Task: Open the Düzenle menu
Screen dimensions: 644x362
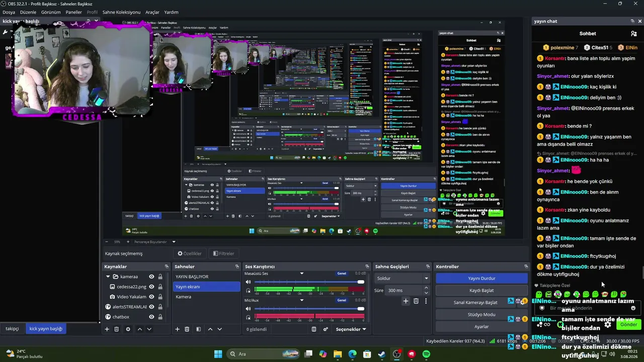Action: click(x=28, y=12)
